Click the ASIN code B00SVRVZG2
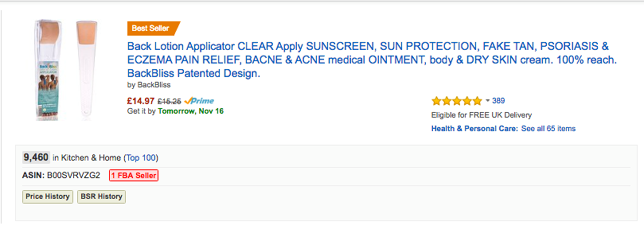The width and height of the screenshot is (644, 225). pyautogui.click(x=73, y=175)
